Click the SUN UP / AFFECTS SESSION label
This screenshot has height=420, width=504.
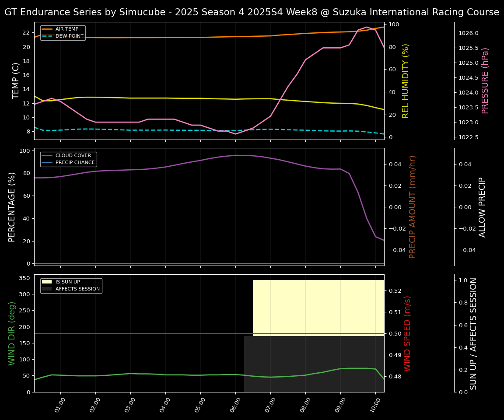tap(473, 333)
